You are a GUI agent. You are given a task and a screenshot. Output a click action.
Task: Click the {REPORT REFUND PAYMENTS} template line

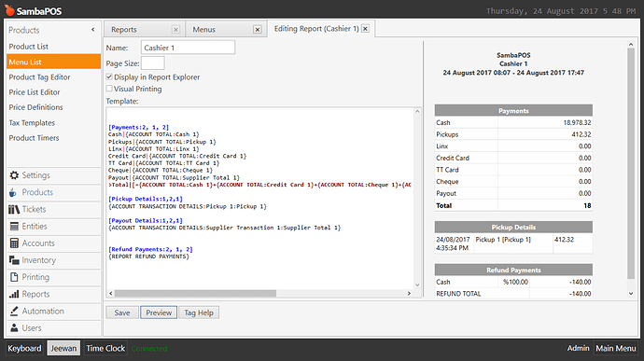coord(148,257)
